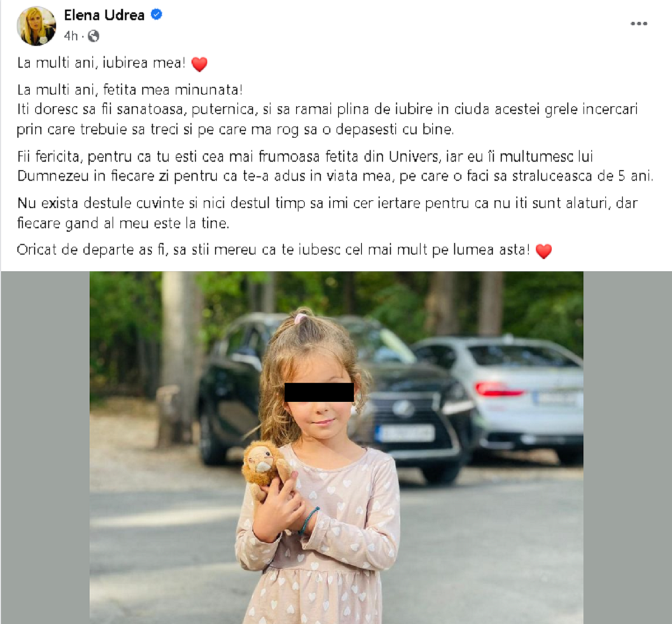Click the gray area left of photo
Screen dimensions: 672x624
point(45,448)
